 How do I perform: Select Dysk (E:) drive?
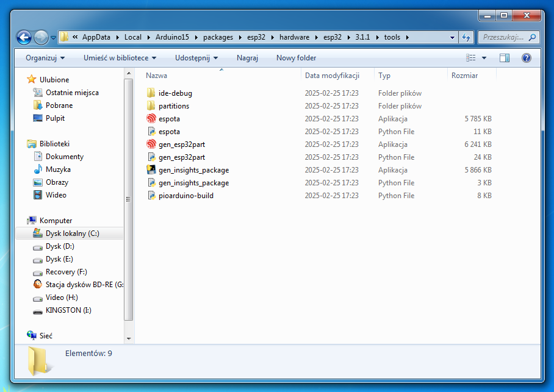pyautogui.click(x=59, y=259)
